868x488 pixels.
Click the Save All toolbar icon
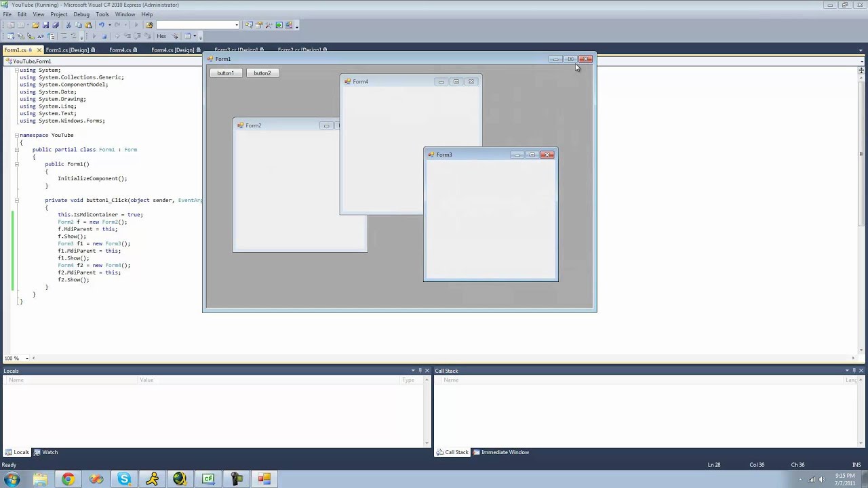coord(56,25)
